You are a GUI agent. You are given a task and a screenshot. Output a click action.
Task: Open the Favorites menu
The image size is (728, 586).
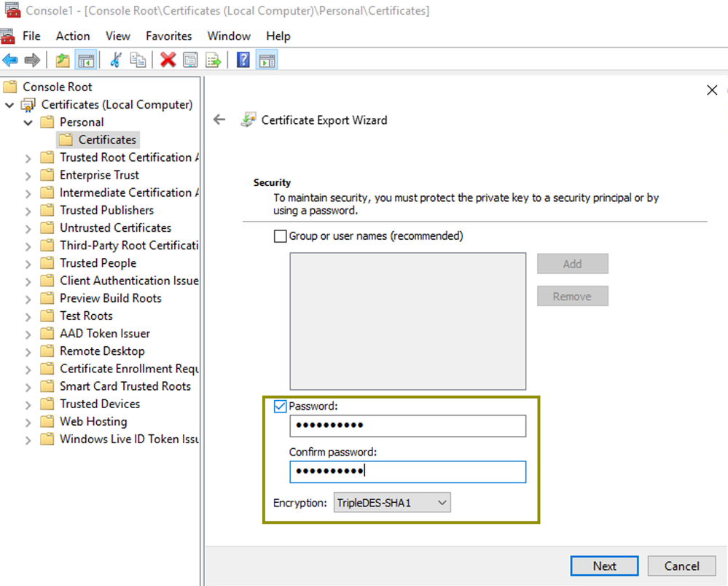(x=168, y=36)
